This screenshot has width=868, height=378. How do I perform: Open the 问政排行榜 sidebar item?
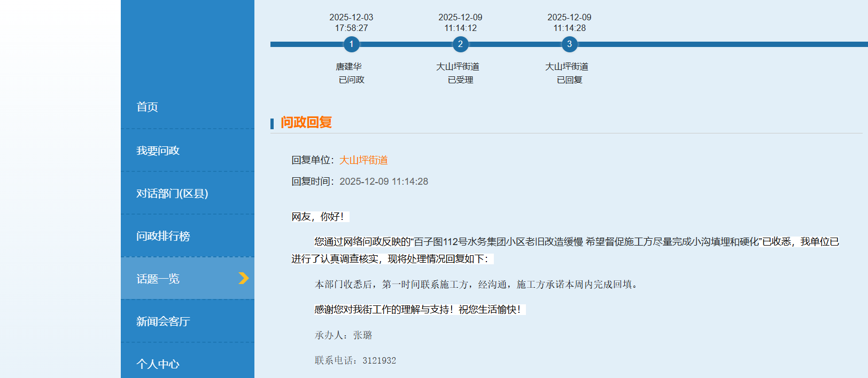163,236
